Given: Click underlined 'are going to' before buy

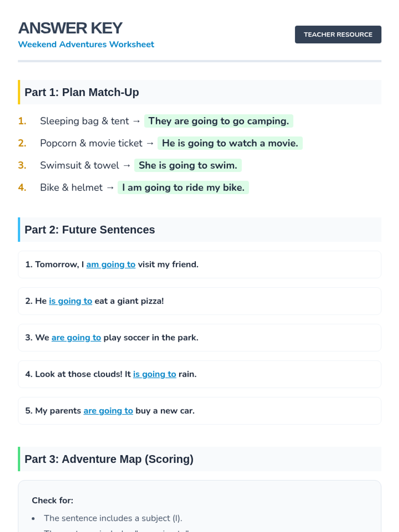Looking at the screenshot, I should (x=108, y=411).
